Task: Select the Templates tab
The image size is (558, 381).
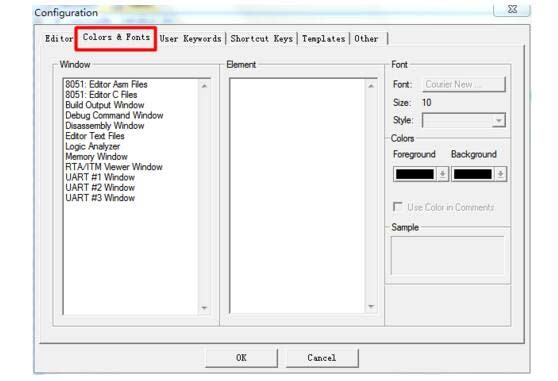Action: [x=323, y=38]
